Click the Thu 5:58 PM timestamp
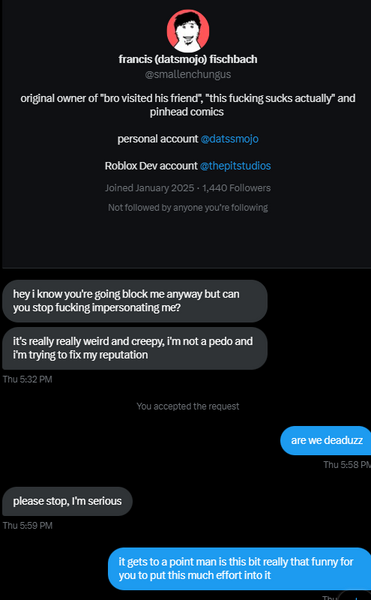Viewport: 371px width, 600px height. [347, 465]
